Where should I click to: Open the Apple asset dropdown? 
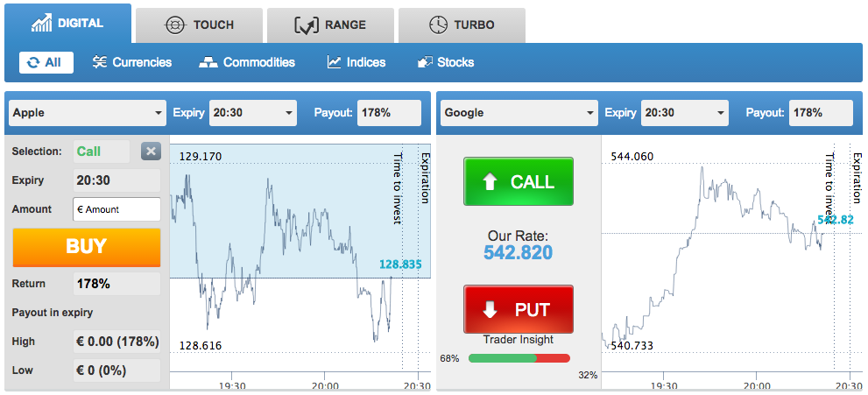pyautogui.click(x=88, y=113)
